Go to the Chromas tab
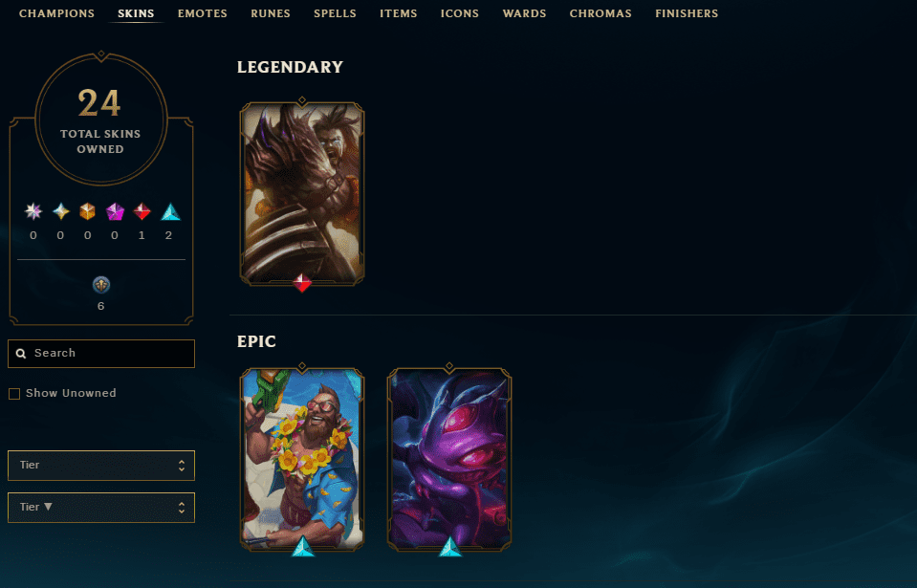 (x=600, y=13)
